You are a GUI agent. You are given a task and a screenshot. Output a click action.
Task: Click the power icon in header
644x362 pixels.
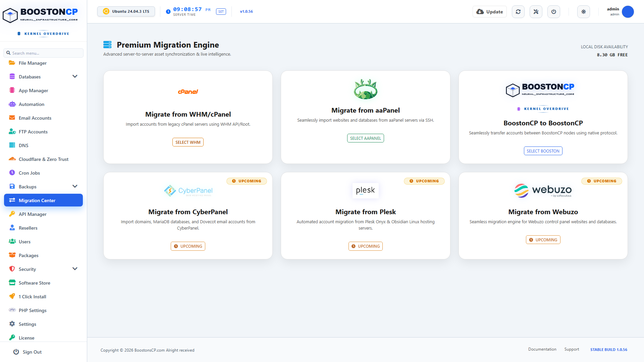click(x=554, y=12)
